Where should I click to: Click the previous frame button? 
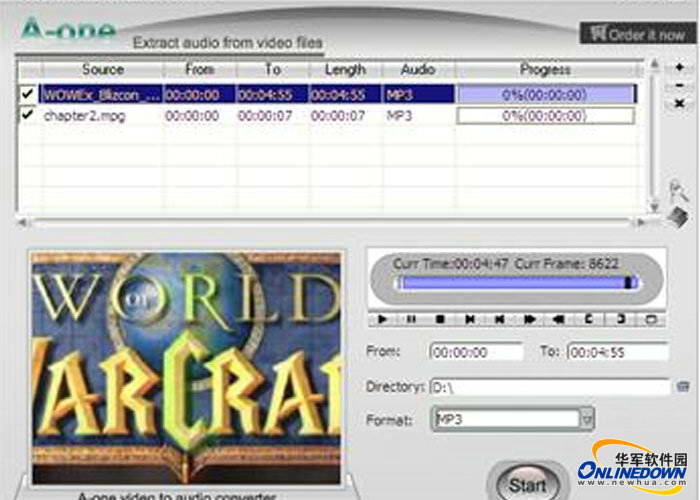tap(500, 319)
